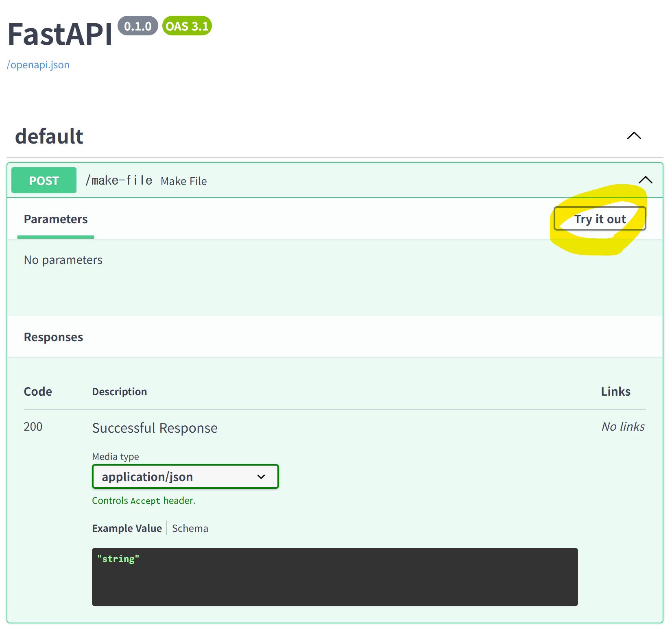Click the FastAPI title
The width and height of the screenshot is (672, 636).
click(60, 34)
